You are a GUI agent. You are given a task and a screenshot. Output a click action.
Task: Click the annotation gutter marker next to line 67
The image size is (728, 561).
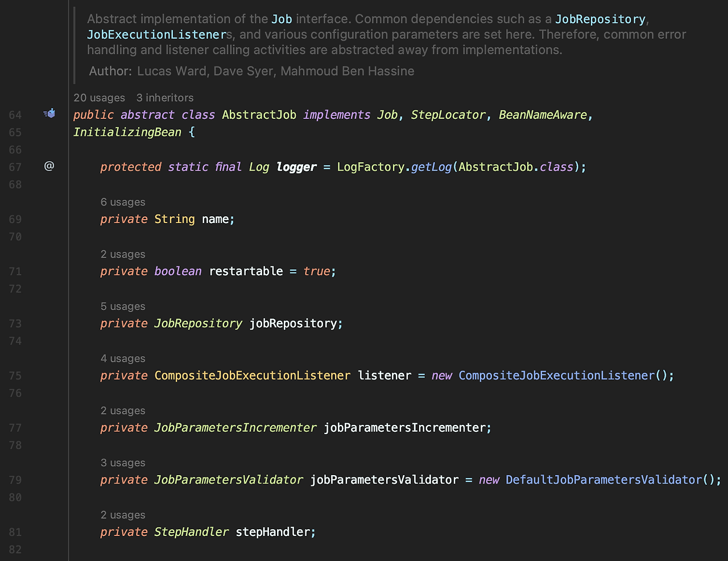click(49, 166)
